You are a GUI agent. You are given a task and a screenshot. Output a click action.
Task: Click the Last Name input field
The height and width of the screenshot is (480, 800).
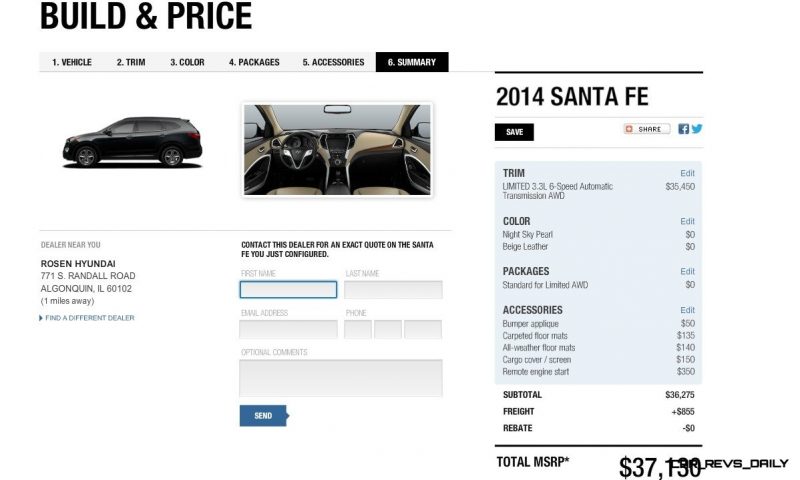pyautogui.click(x=393, y=290)
